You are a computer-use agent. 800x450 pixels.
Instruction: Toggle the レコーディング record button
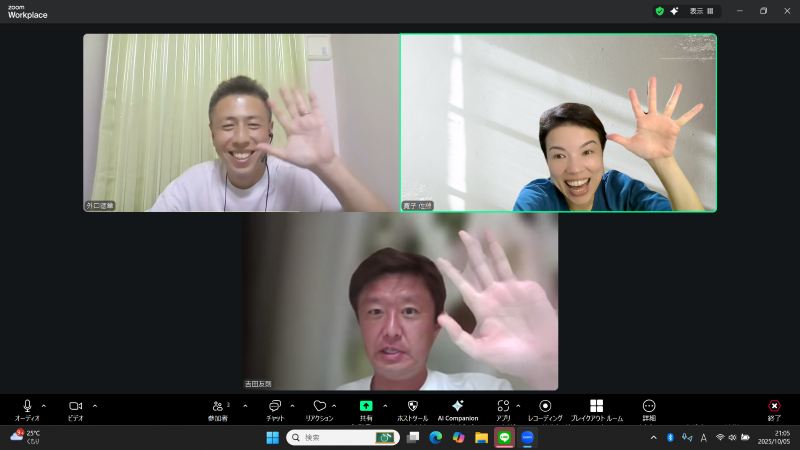click(x=545, y=406)
